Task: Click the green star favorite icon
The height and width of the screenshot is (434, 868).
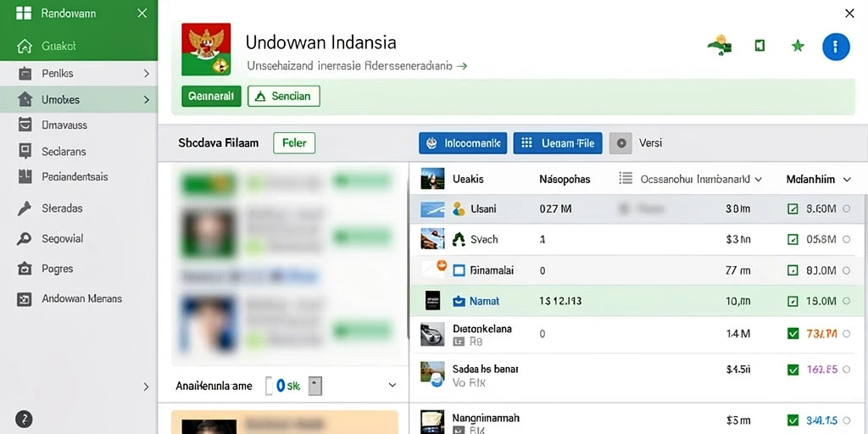Action: [798, 46]
